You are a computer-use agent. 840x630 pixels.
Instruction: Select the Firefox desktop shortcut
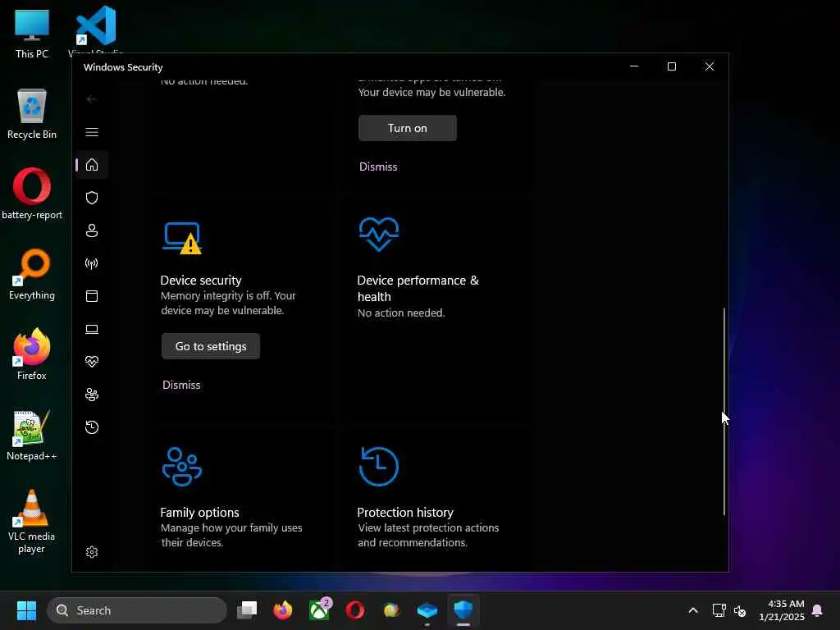pos(32,354)
